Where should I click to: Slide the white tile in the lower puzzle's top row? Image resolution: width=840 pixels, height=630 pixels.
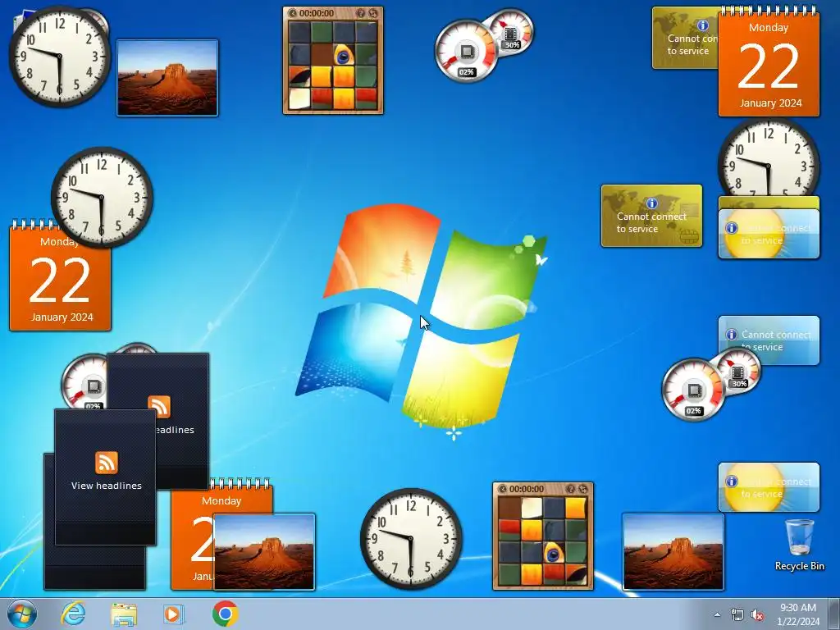click(x=532, y=509)
